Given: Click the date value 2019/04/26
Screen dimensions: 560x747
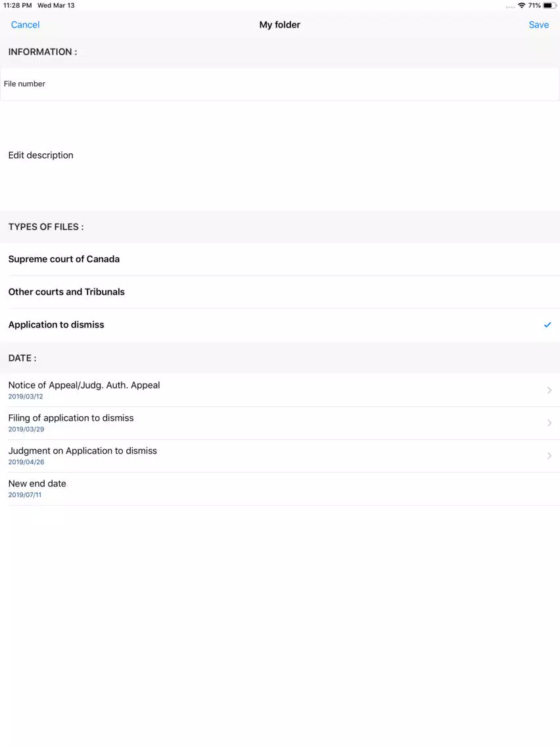Looking at the screenshot, I should pos(26,462).
